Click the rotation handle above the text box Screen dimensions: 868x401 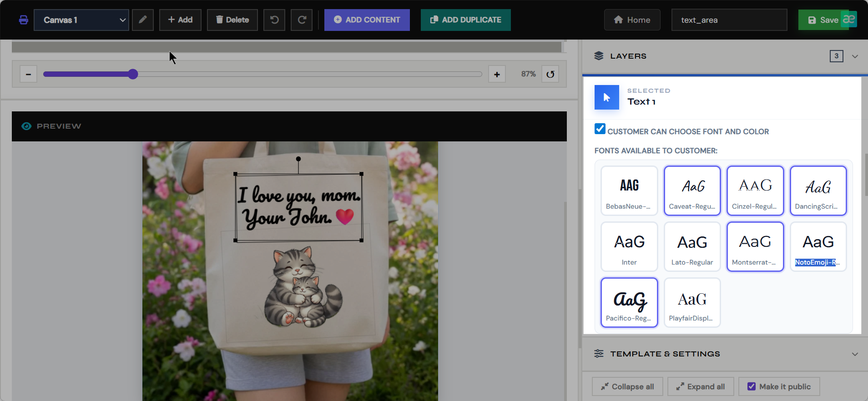(x=298, y=159)
